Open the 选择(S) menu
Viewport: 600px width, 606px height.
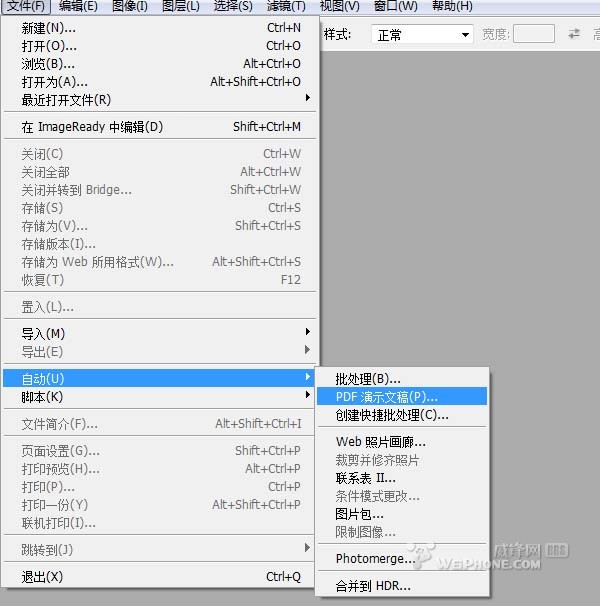233,6
